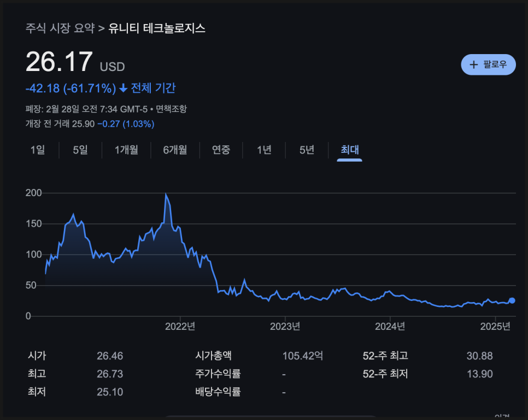Click the 면책조항 disclaimer link
Viewport: 528px width, 420px height.
171,109
